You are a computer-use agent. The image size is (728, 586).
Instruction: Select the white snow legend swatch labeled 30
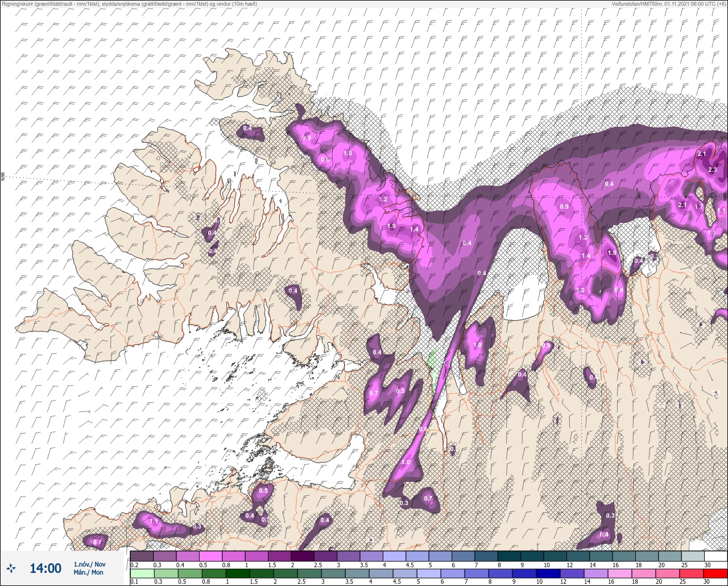pyautogui.click(x=716, y=556)
